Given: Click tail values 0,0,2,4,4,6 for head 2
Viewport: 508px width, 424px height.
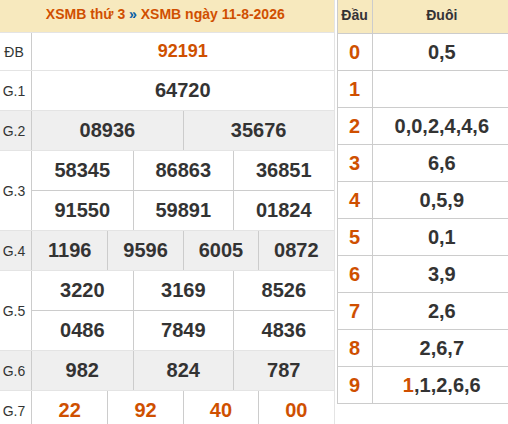Looking at the screenshot, I should point(442,126).
